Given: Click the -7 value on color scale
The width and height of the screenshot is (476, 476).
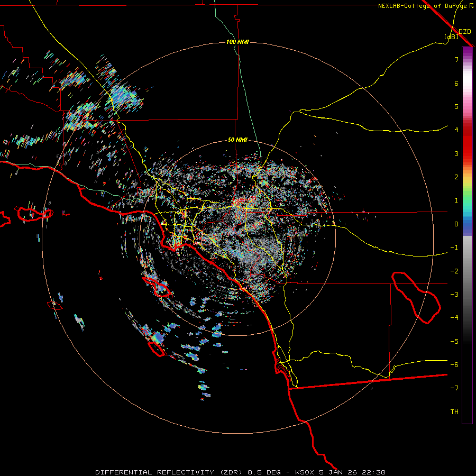Looking at the screenshot, I should tap(454, 388).
